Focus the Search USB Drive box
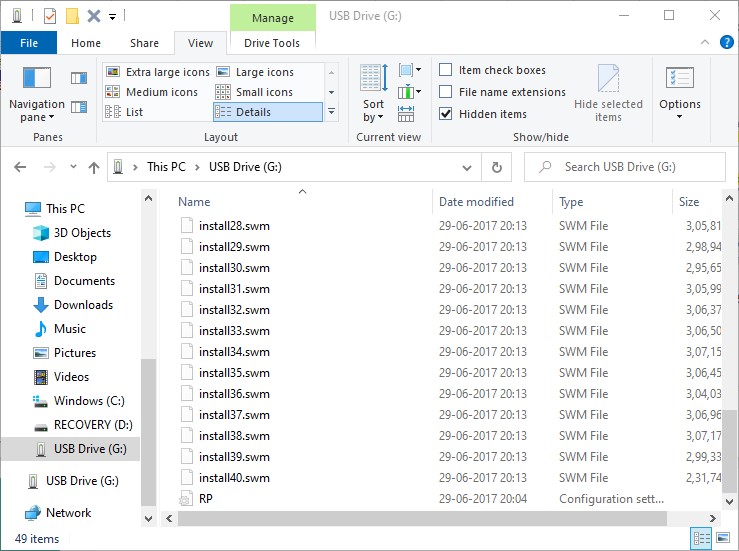Viewport: 739px width, 551px height. pyautogui.click(x=624, y=167)
